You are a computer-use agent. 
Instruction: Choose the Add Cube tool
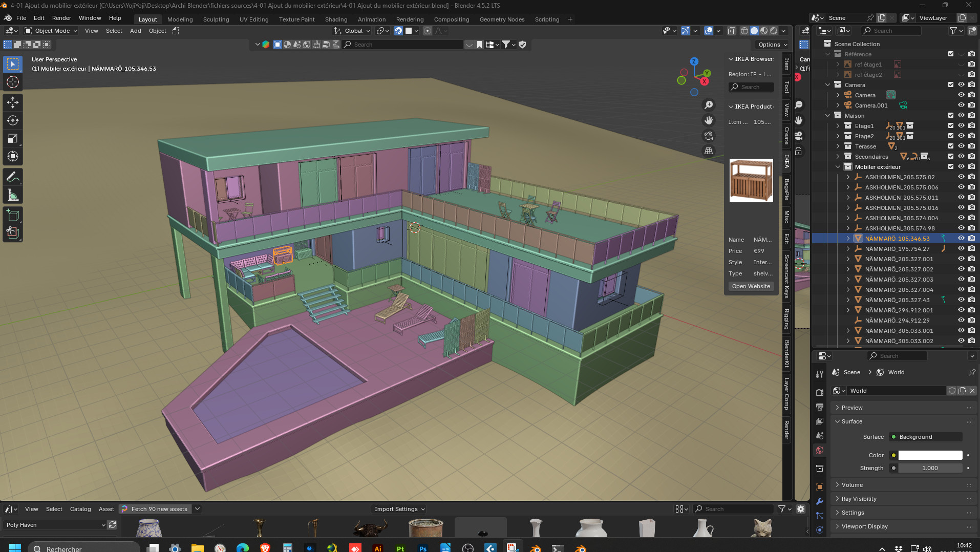(x=13, y=215)
